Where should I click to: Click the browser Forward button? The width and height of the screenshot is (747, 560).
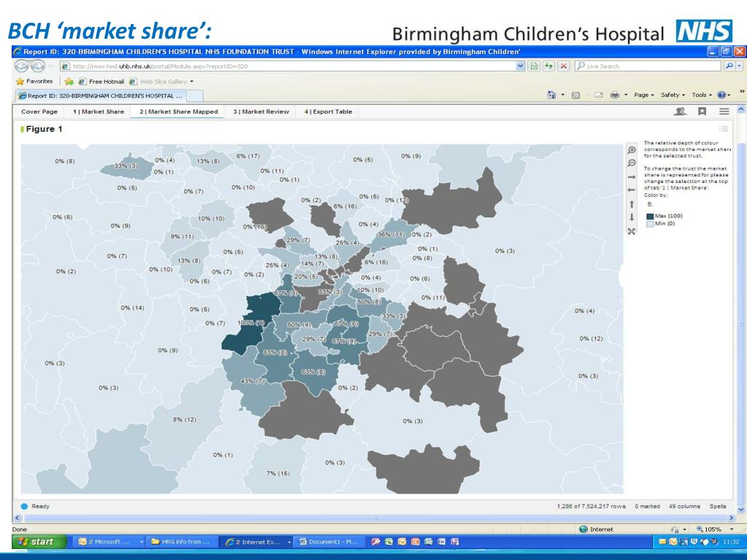coord(38,66)
